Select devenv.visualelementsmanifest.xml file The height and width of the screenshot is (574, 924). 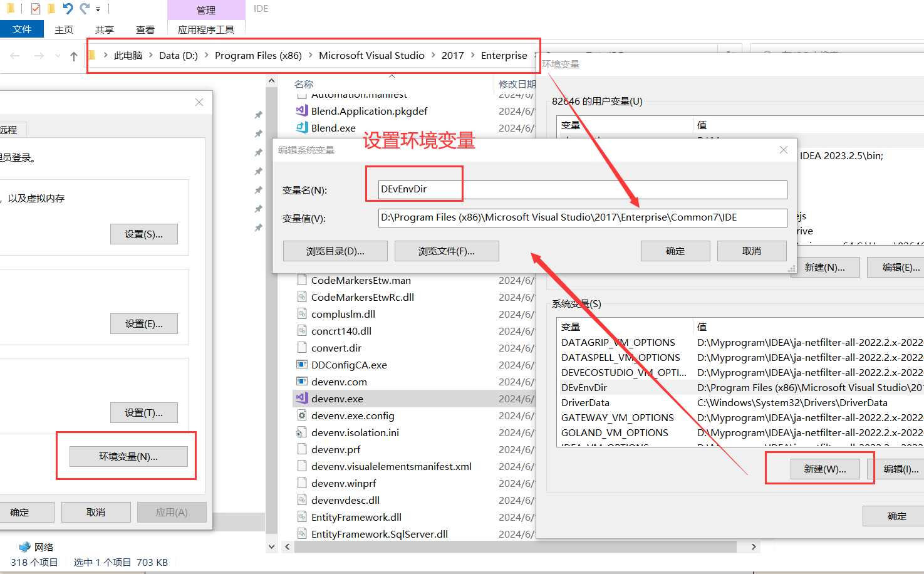[x=392, y=466]
